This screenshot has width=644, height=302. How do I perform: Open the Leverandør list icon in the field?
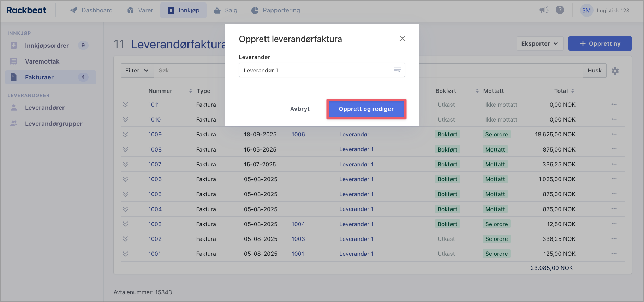pyautogui.click(x=398, y=70)
